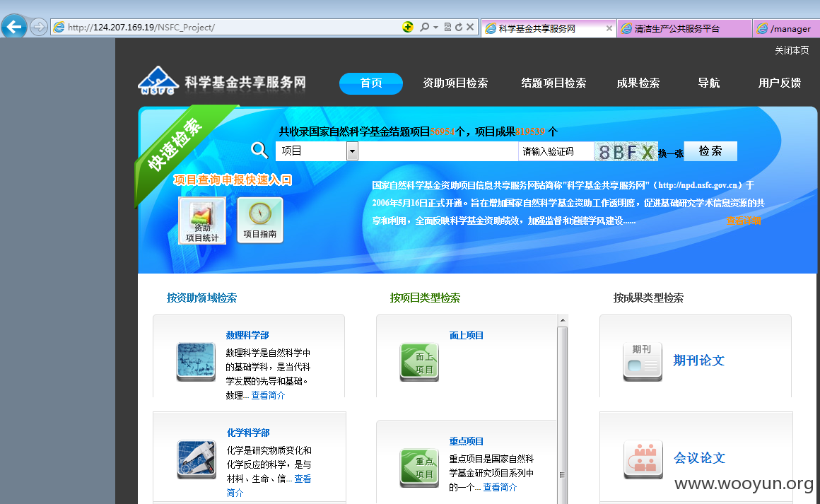
Task: Select the 首页 navigation item
Action: 371,83
